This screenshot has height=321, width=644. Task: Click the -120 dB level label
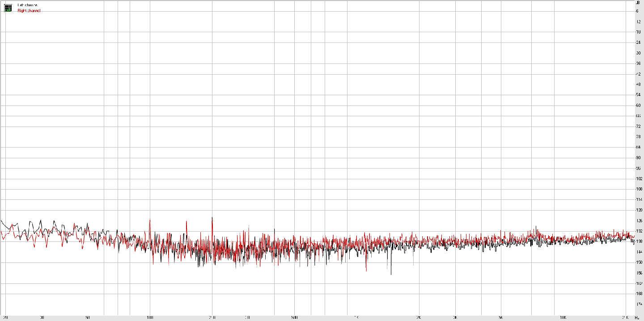(x=638, y=210)
